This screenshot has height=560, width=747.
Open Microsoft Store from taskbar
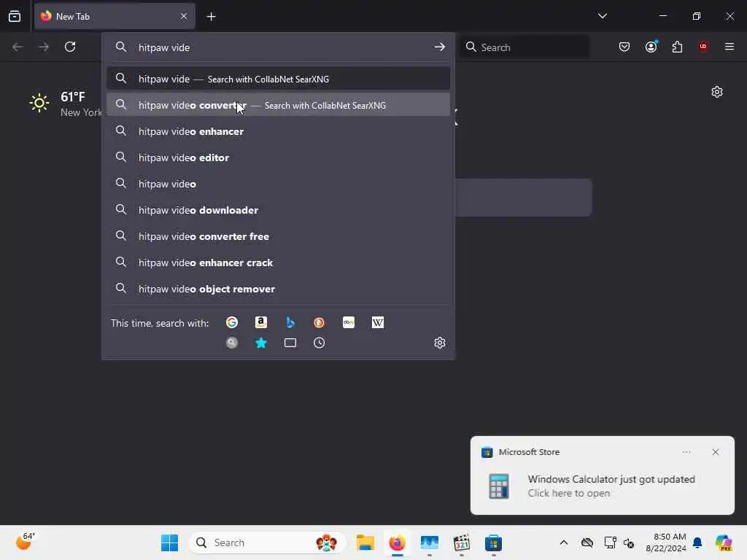(494, 542)
